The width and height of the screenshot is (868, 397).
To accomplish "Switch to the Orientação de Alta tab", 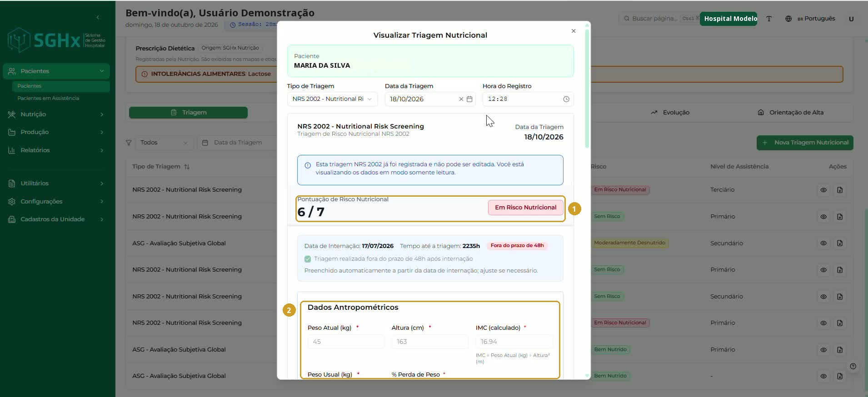I will pos(791,113).
